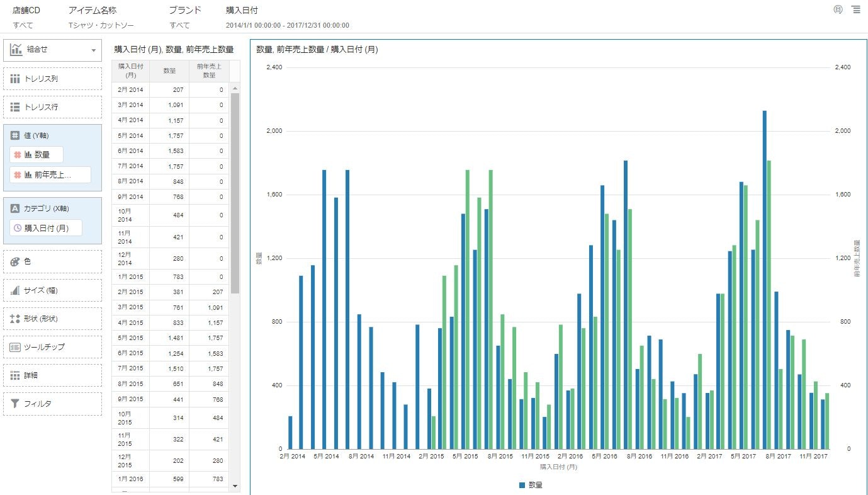This screenshot has height=495, width=868.
Task: Click quantity 1,254 in 6月 2015 row
Action: (x=175, y=353)
